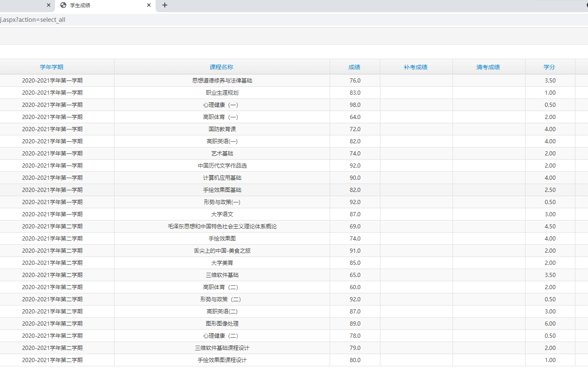The height and width of the screenshot is (378, 588).
Task: Select the 舌尖上的中国-美食之旅 course row
Action: coord(222,251)
